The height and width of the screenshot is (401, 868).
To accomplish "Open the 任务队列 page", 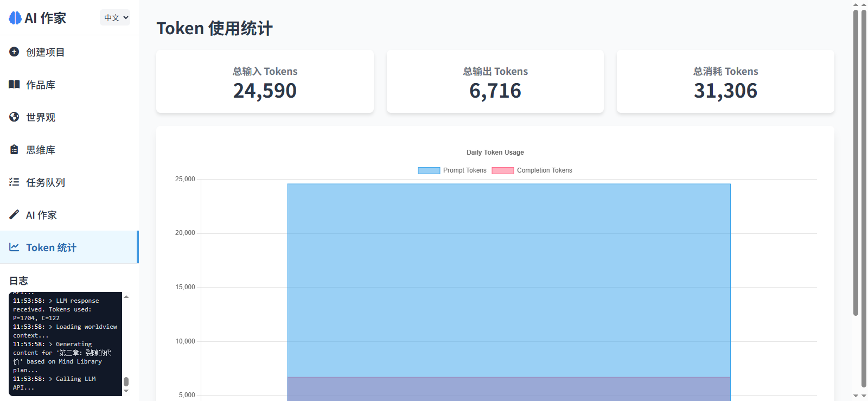I will (x=69, y=182).
